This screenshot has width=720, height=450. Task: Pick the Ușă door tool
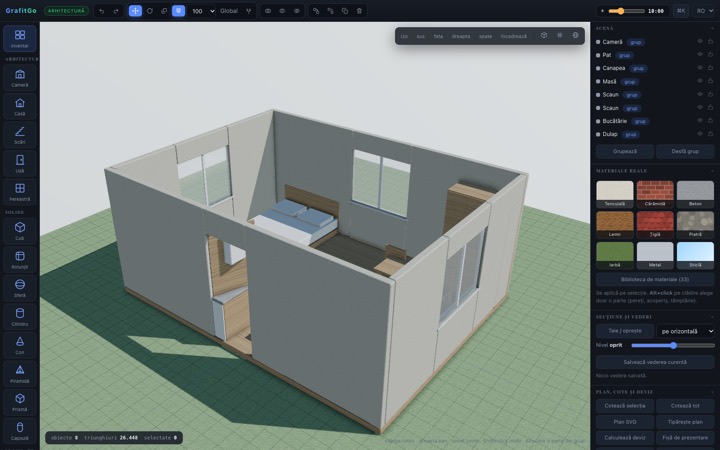click(x=20, y=163)
